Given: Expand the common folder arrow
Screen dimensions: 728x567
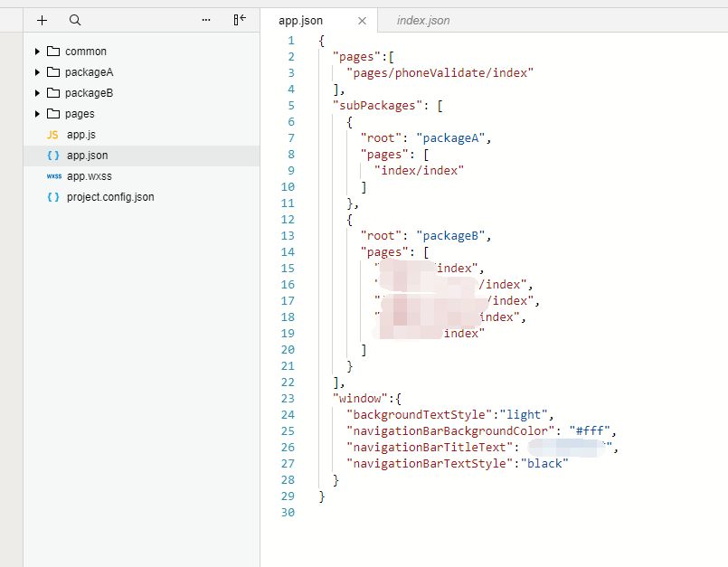Looking at the screenshot, I should pyautogui.click(x=37, y=52).
